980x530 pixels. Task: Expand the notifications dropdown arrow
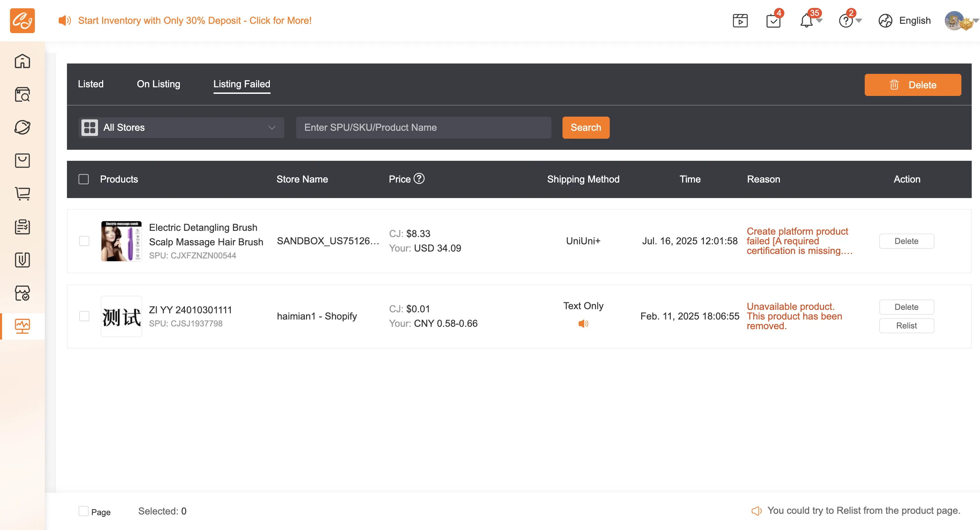click(820, 21)
